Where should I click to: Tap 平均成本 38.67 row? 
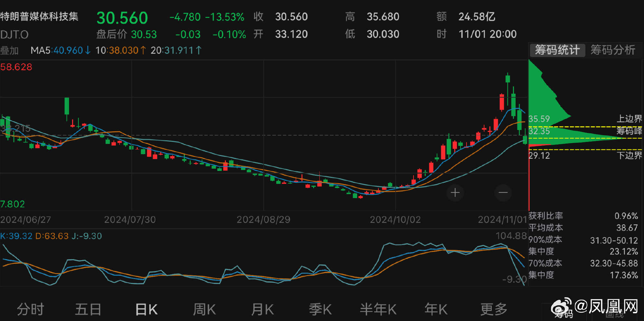click(x=583, y=228)
